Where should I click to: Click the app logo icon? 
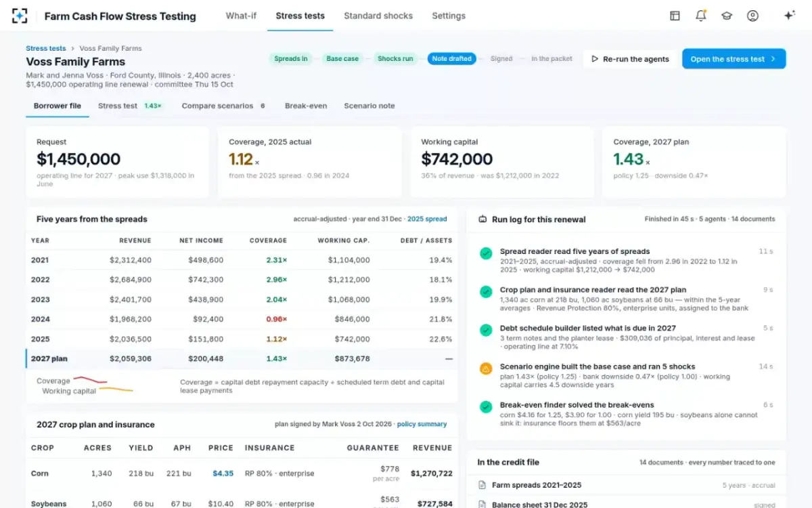(20, 16)
